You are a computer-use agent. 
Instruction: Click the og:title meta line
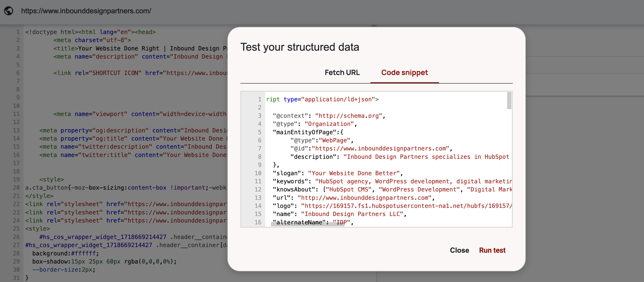[133, 138]
